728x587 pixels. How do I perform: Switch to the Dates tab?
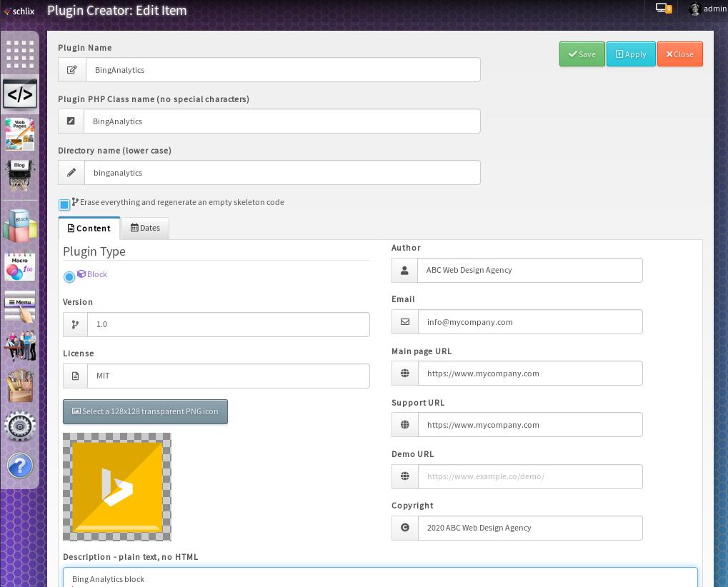(x=145, y=228)
